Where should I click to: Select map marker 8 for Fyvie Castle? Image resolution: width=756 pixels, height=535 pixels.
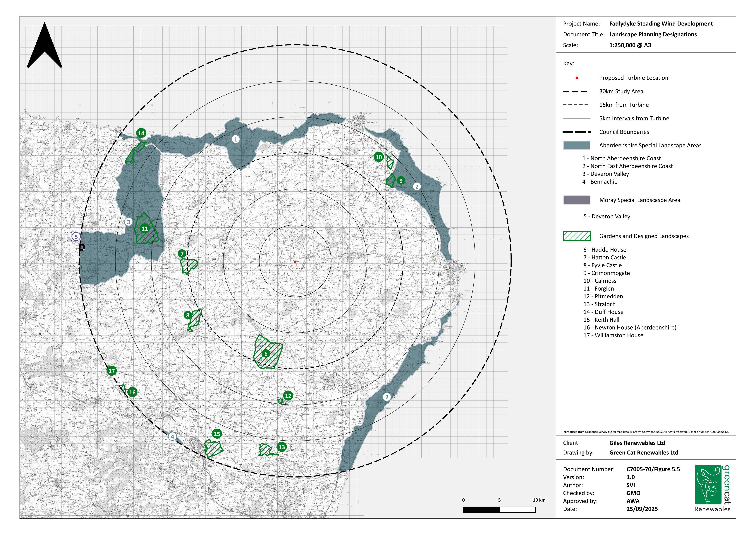pos(188,315)
